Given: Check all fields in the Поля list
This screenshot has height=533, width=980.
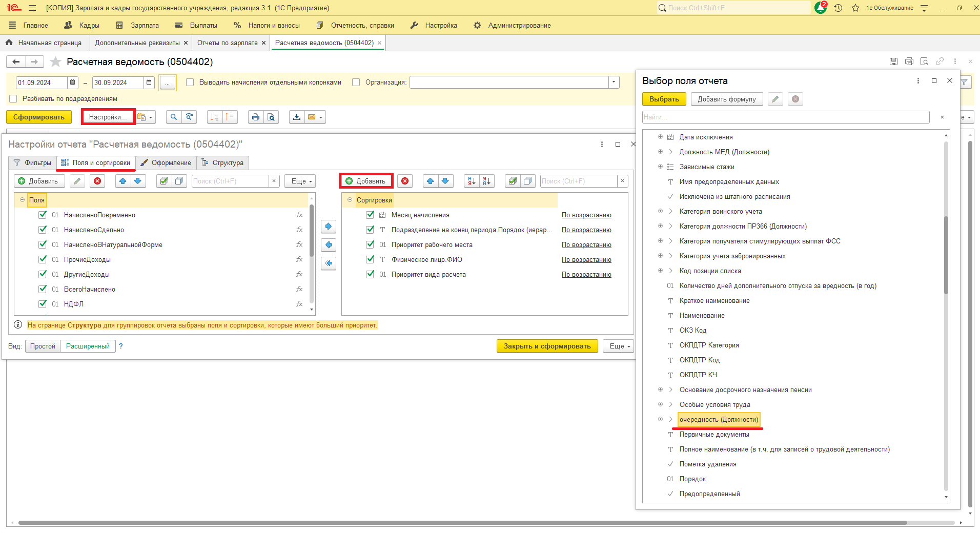Looking at the screenshot, I should coord(164,181).
